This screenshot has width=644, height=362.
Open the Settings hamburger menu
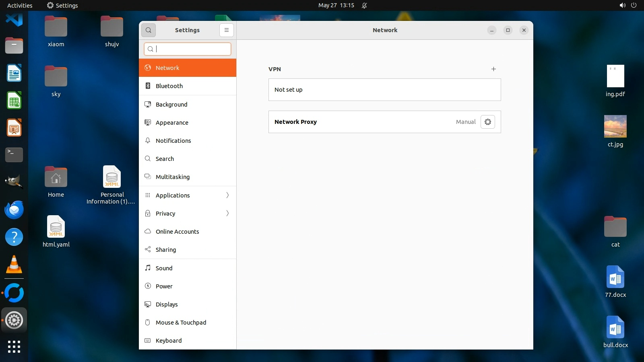pos(226,30)
